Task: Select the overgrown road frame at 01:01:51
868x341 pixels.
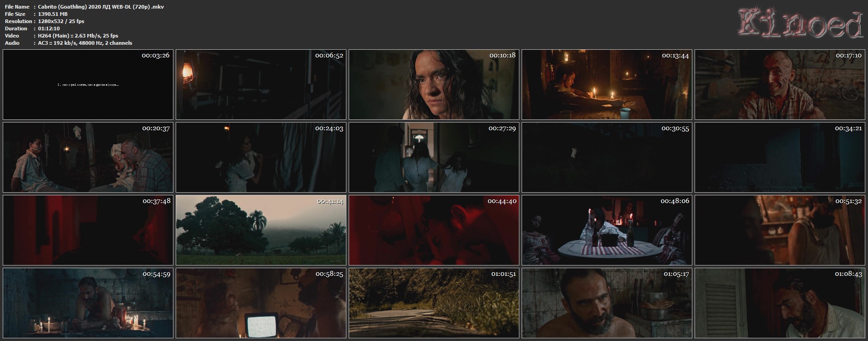Action: click(434, 303)
